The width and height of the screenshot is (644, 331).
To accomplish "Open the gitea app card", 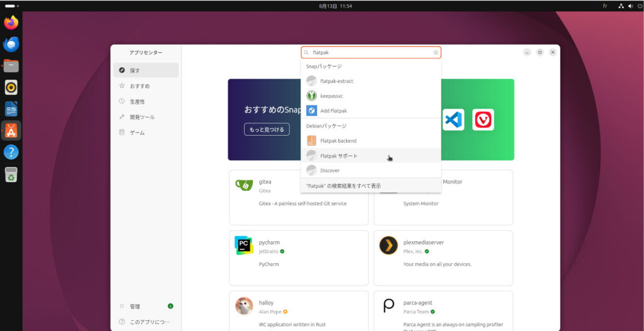I will [x=299, y=197].
